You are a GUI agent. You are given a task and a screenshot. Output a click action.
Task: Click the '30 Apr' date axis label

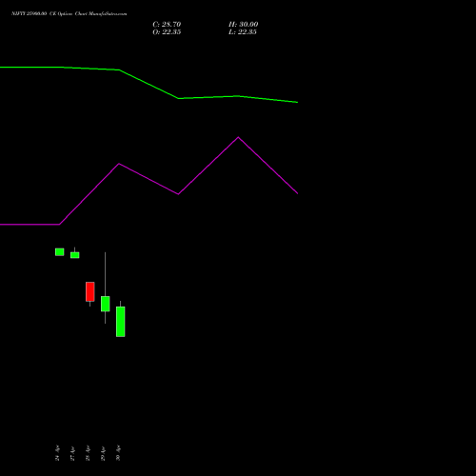tap(118, 452)
